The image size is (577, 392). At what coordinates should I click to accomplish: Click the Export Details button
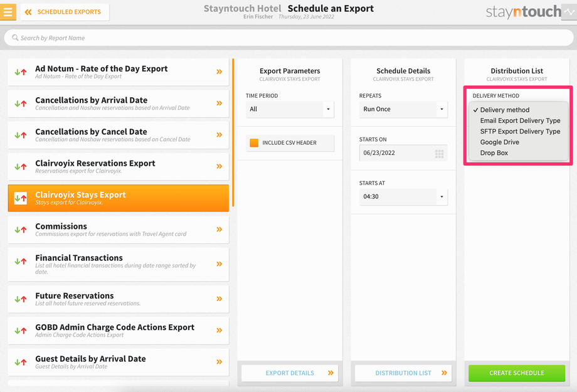point(290,373)
